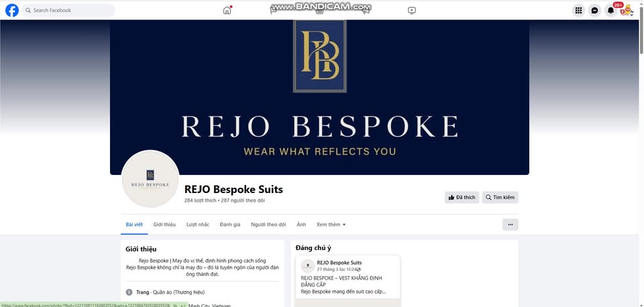Open the Watch video icon
The image size is (644, 307).
412,11
